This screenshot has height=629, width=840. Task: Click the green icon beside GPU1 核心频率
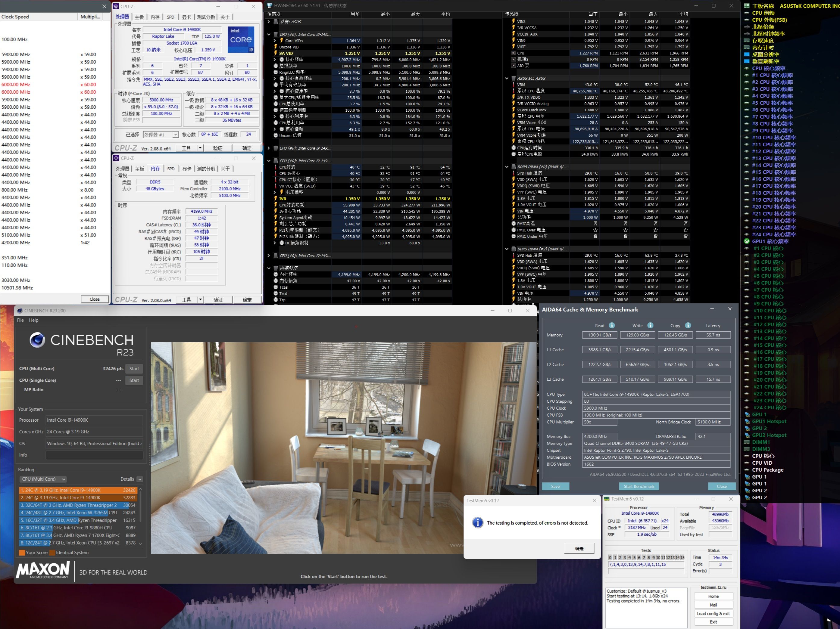pyautogui.click(x=747, y=241)
